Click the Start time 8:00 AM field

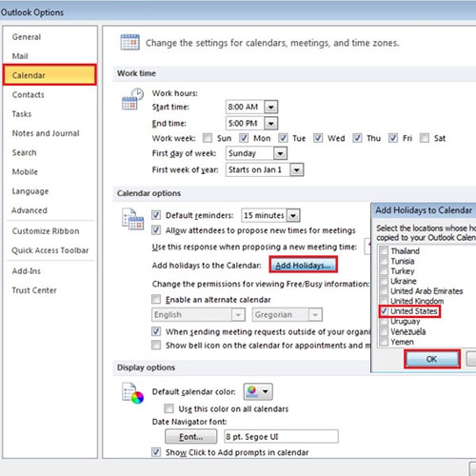coord(245,107)
